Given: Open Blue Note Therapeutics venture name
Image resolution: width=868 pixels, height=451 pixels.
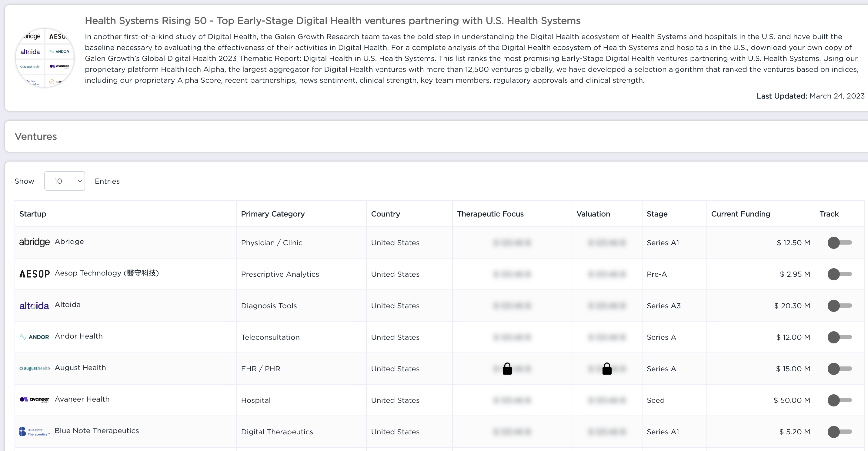Looking at the screenshot, I should click(97, 430).
